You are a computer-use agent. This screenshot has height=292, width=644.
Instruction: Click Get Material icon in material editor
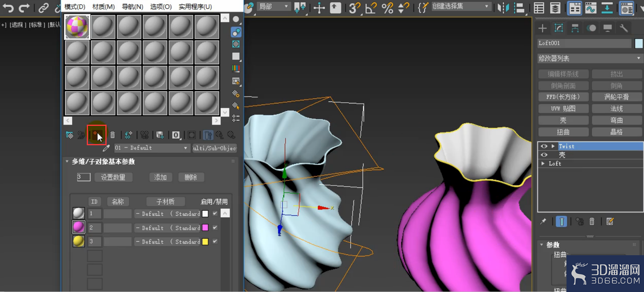click(x=69, y=135)
